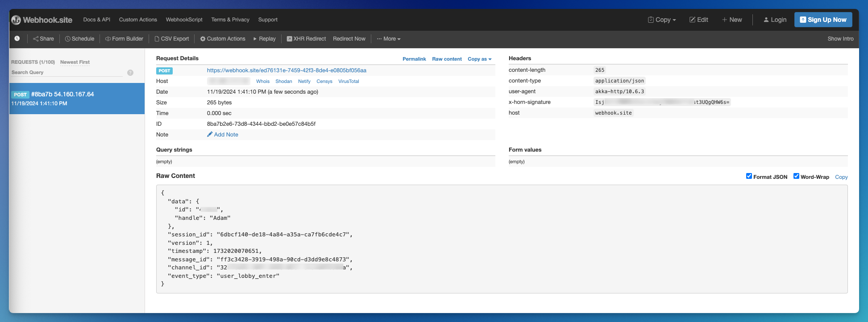Click CSV Export
This screenshot has width=868, height=322.
pyautogui.click(x=172, y=39)
